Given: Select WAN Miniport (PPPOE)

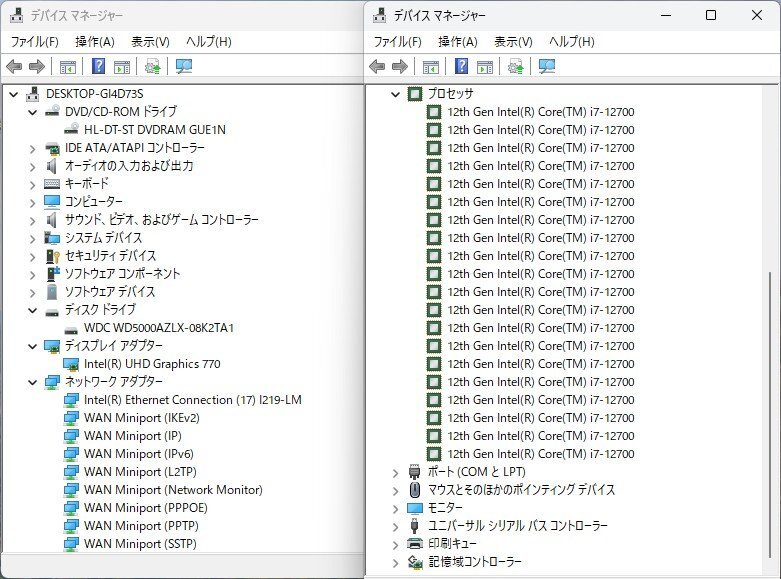Looking at the screenshot, I should pyautogui.click(x=146, y=508).
